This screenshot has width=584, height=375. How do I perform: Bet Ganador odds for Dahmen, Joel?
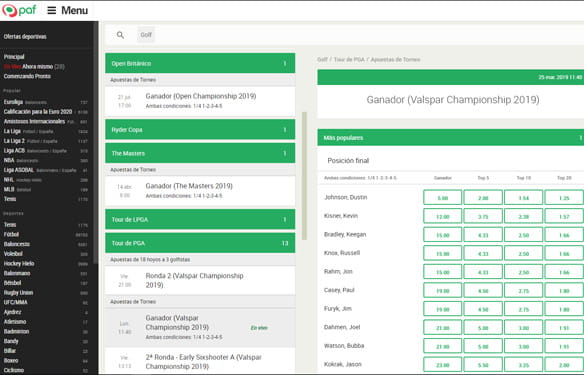point(442,328)
